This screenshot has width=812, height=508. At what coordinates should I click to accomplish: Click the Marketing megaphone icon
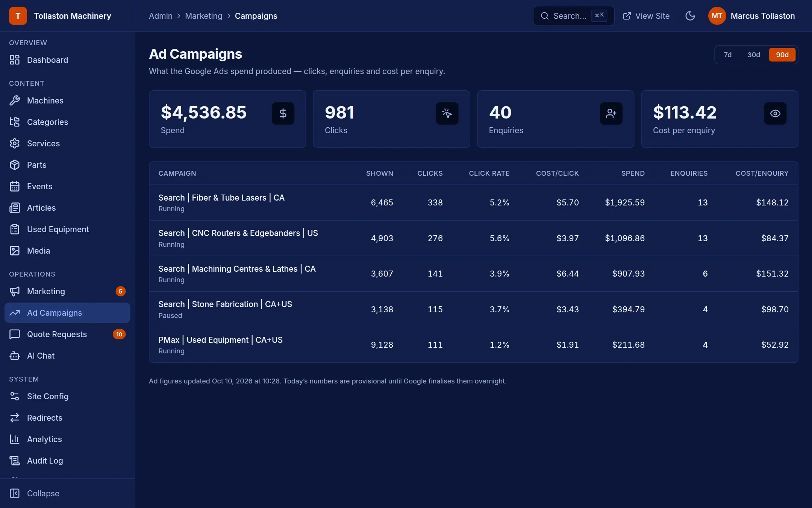pos(15,291)
